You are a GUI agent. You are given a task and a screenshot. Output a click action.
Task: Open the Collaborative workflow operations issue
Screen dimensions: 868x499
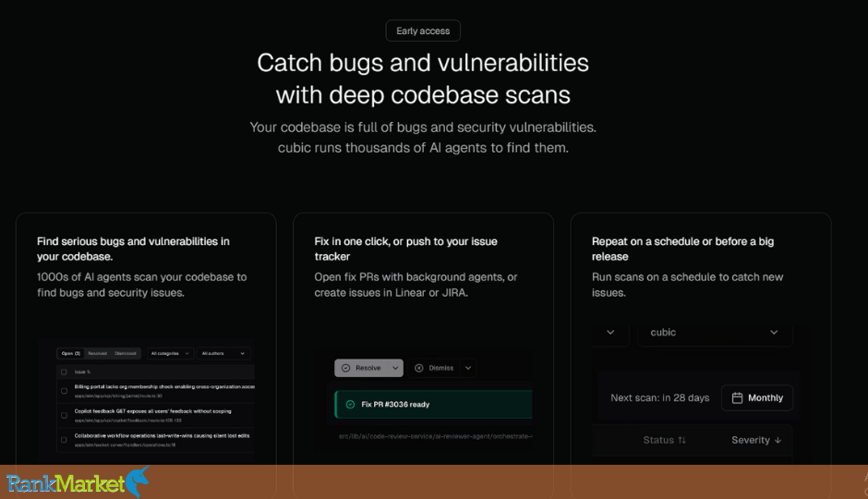coord(162,435)
